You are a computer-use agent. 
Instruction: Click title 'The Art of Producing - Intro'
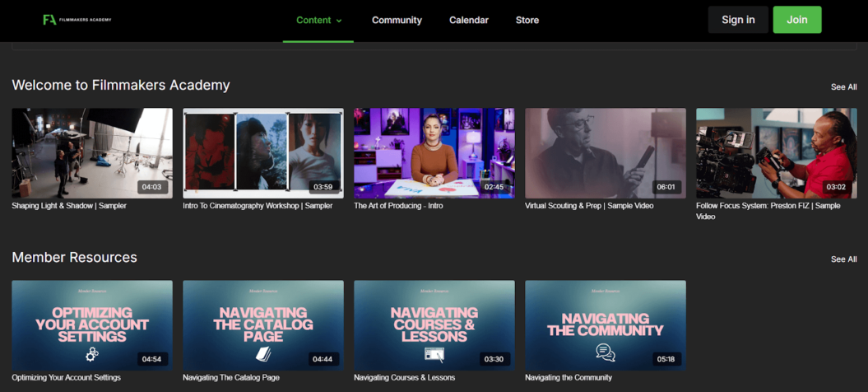coord(398,206)
